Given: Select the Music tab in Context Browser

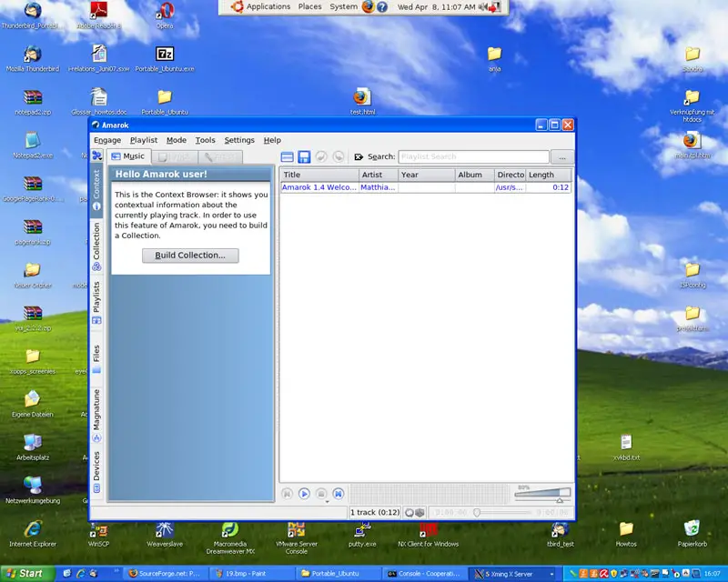Looking at the screenshot, I should pyautogui.click(x=128, y=156).
